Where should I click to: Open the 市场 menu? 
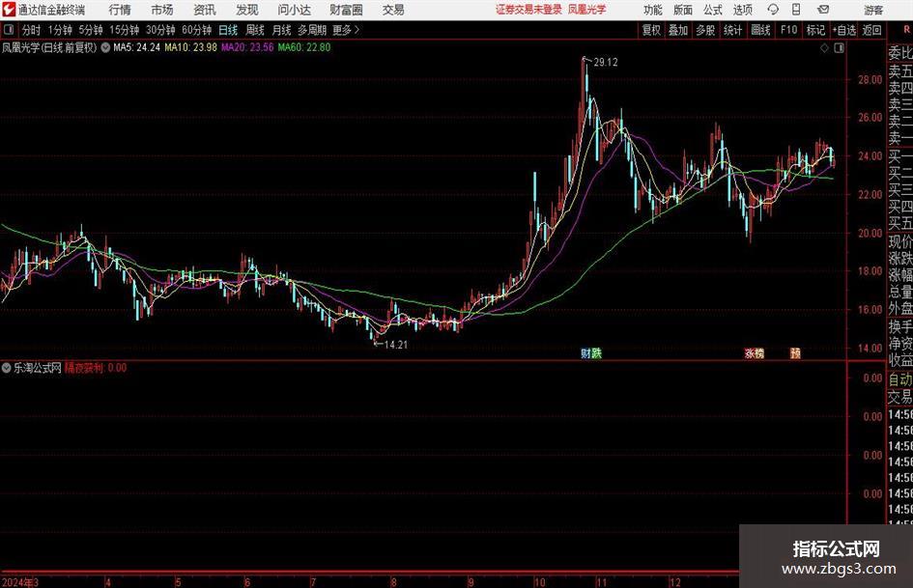point(162,10)
